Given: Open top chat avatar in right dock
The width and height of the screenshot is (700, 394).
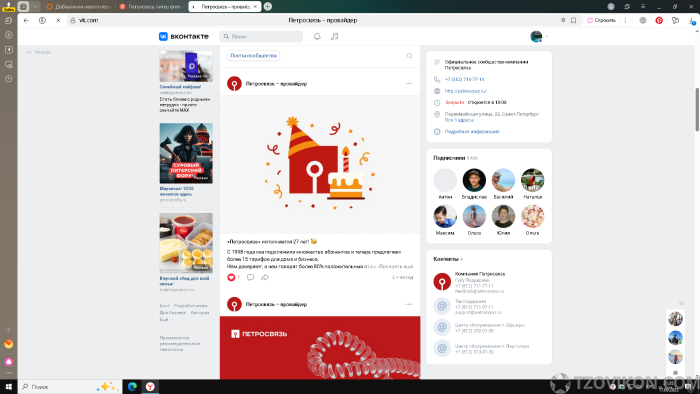Looking at the screenshot, I should pyautogui.click(x=675, y=319).
